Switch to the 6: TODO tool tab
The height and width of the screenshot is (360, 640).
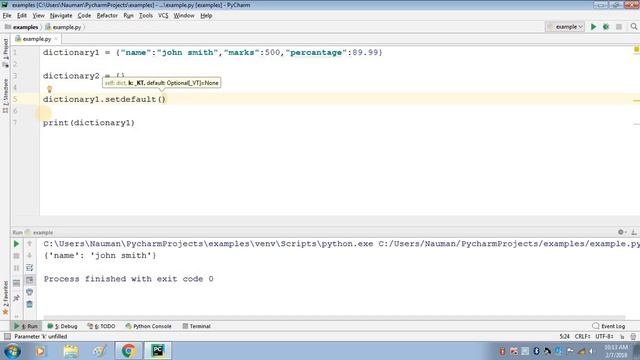(101, 326)
